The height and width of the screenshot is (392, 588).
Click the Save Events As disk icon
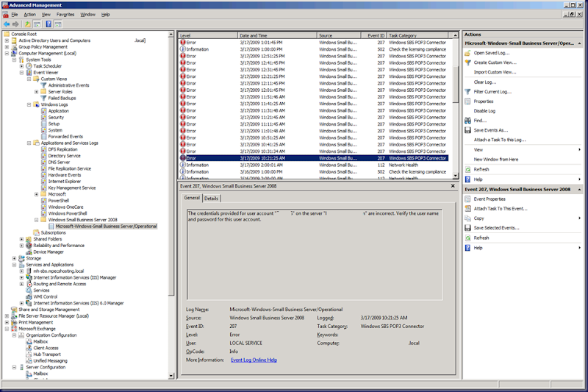[x=467, y=130]
